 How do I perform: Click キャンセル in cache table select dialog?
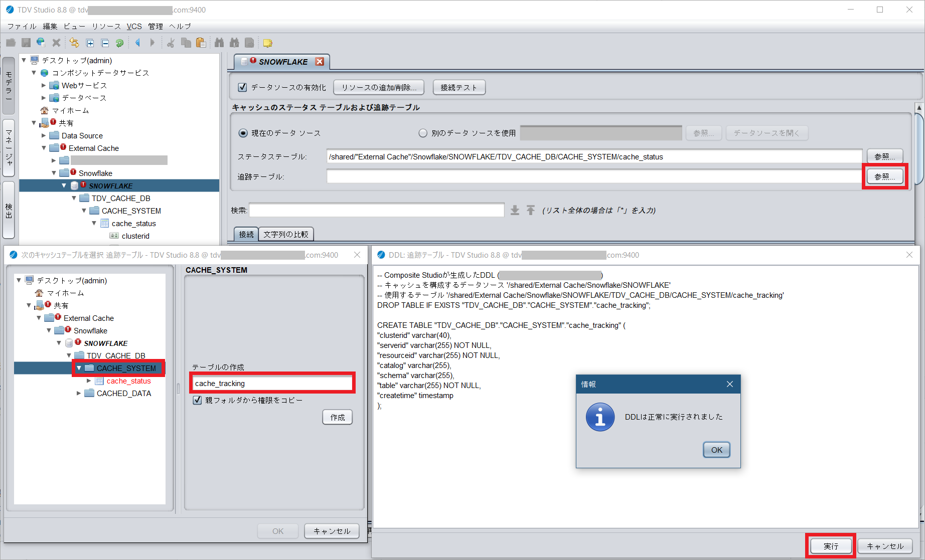(332, 531)
